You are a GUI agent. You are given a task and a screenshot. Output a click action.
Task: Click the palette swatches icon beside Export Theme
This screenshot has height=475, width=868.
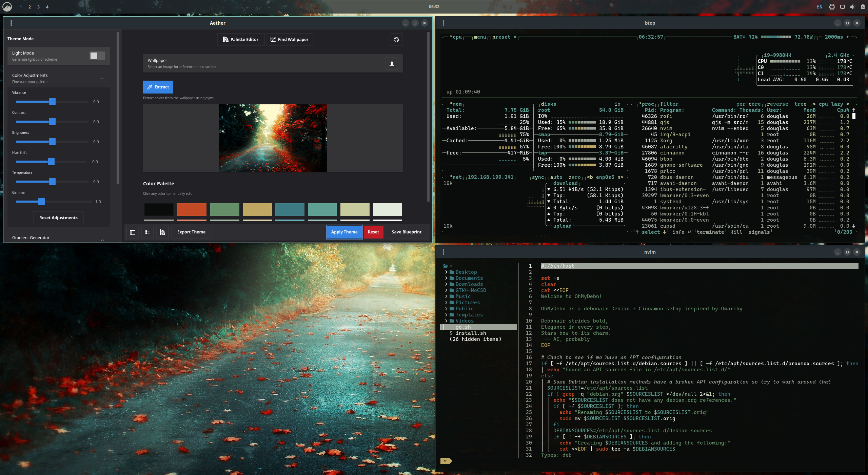[162, 232]
